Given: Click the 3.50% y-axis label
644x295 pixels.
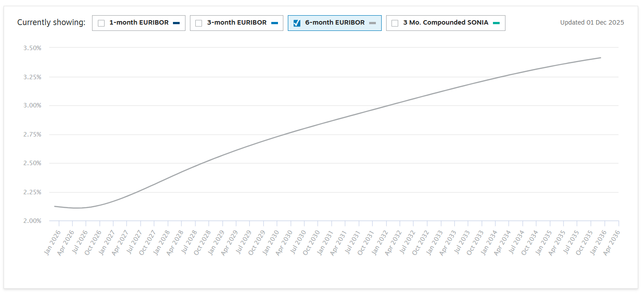Looking at the screenshot, I should pos(32,48).
